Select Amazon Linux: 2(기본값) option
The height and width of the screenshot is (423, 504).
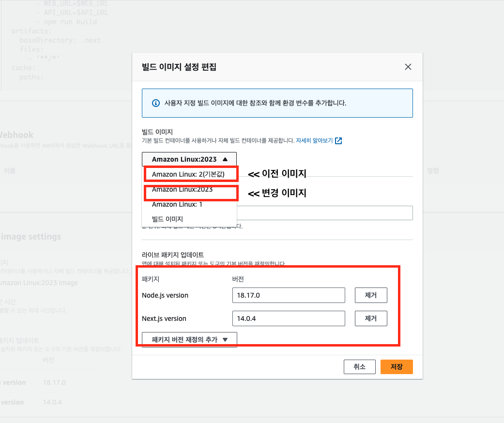click(188, 174)
